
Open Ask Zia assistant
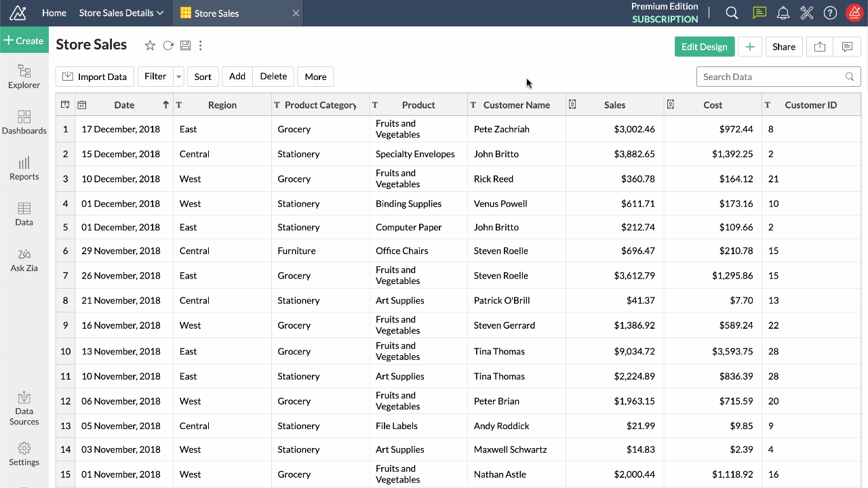click(24, 260)
